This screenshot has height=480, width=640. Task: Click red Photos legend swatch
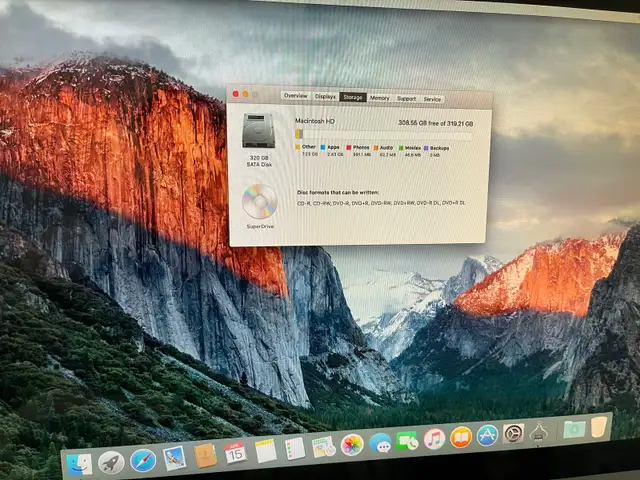pyautogui.click(x=349, y=147)
